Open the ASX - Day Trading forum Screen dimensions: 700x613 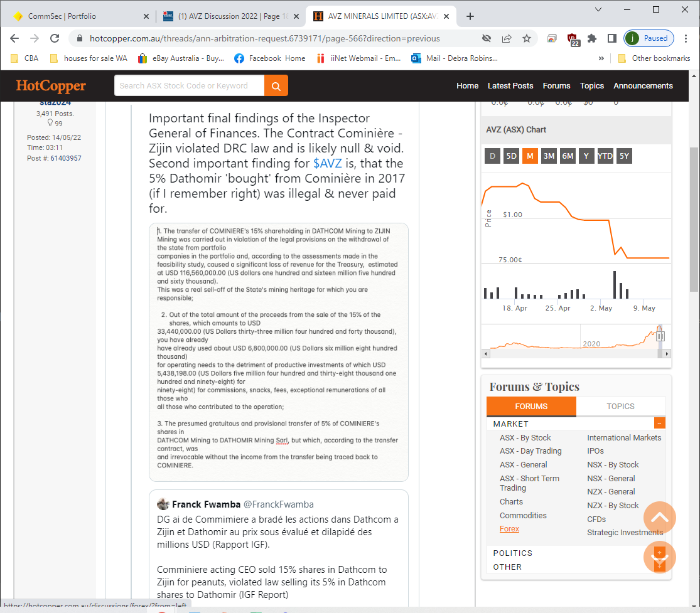[530, 451]
